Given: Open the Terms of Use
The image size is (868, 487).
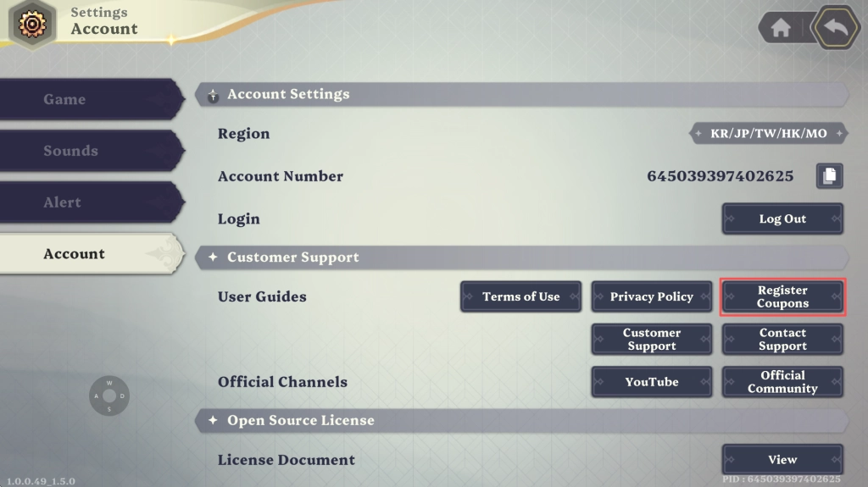Looking at the screenshot, I should coord(520,296).
